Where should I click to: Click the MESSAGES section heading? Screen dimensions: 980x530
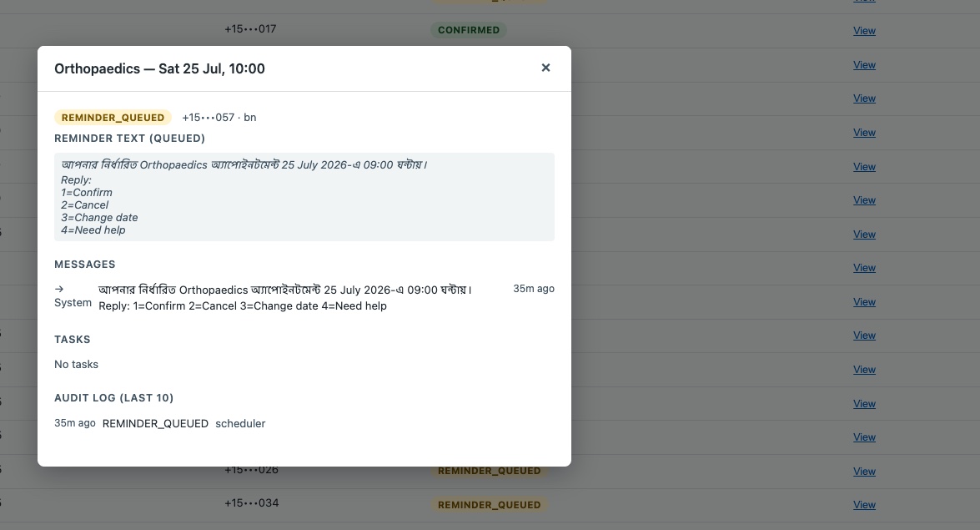point(85,265)
